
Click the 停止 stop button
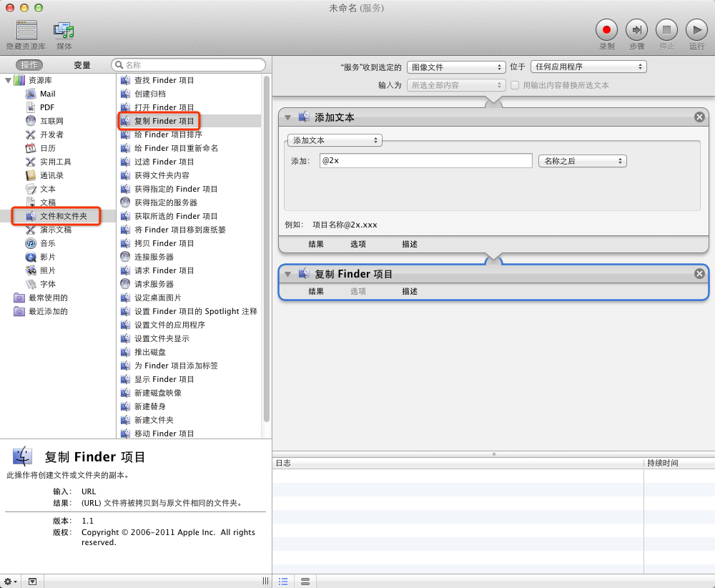666,30
